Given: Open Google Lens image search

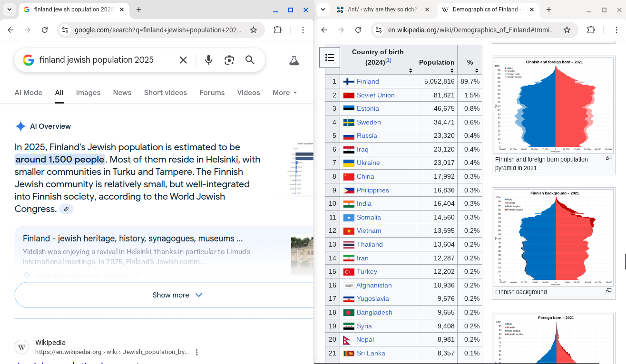Looking at the screenshot, I should (x=229, y=60).
